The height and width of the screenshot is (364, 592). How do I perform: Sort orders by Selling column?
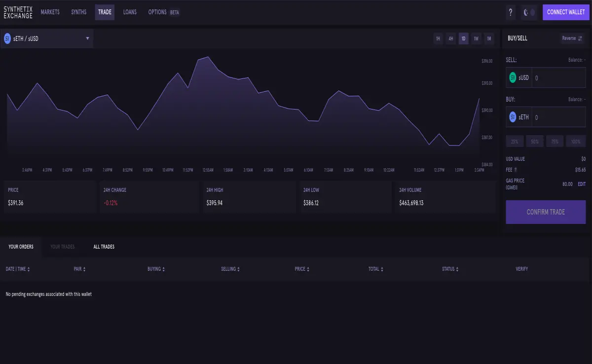point(230,269)
